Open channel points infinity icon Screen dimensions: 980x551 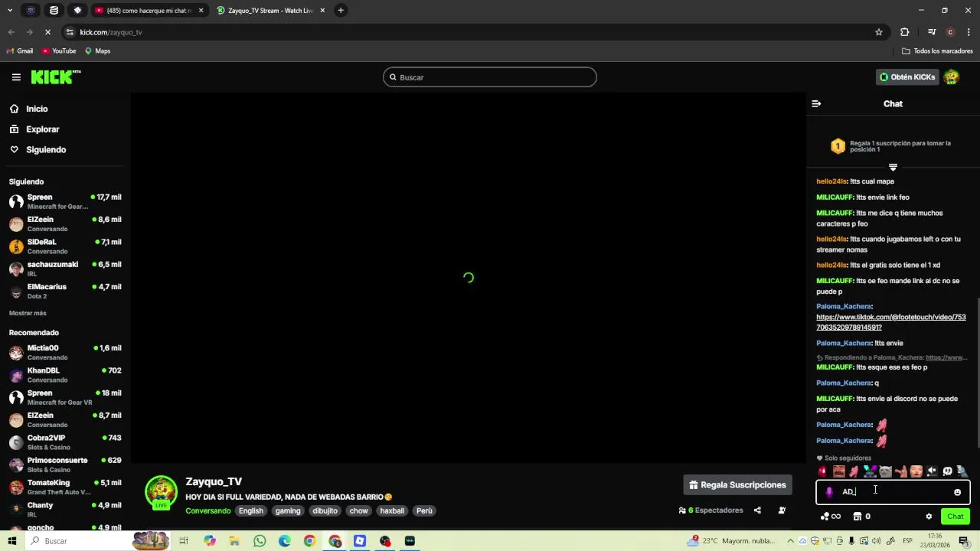click(x=831, y=517)
